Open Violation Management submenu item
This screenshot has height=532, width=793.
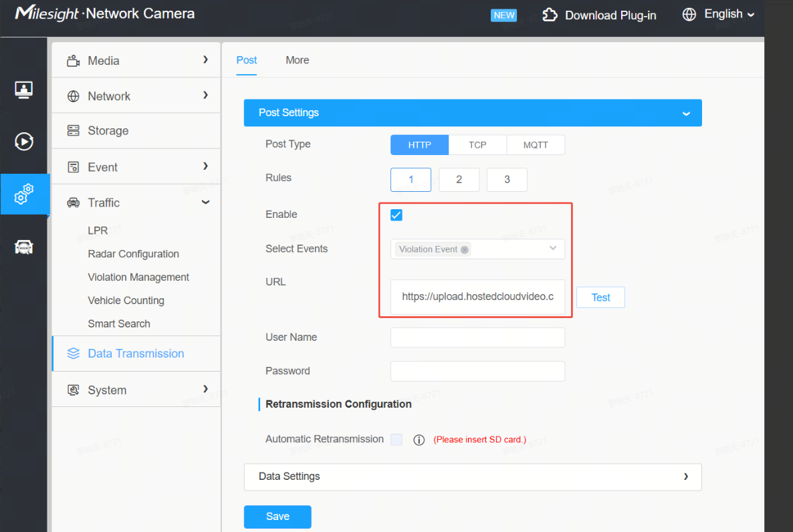[138, 277]
